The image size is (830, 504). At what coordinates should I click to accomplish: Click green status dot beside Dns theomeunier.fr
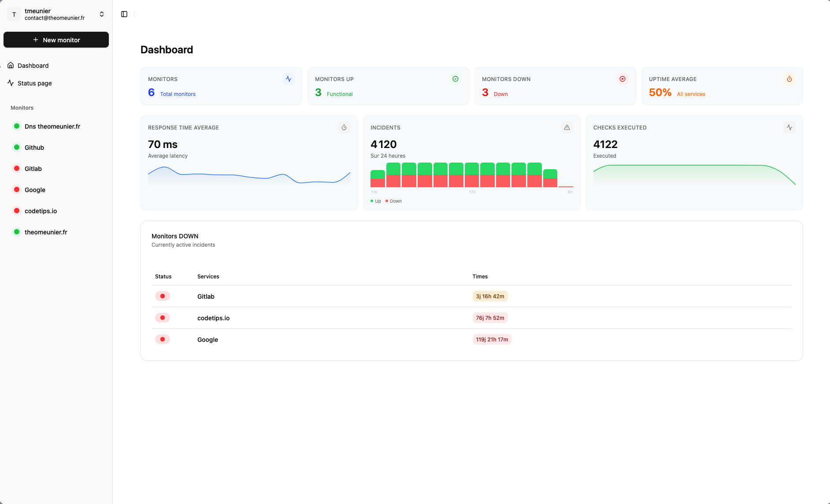(x=17, y=126)
